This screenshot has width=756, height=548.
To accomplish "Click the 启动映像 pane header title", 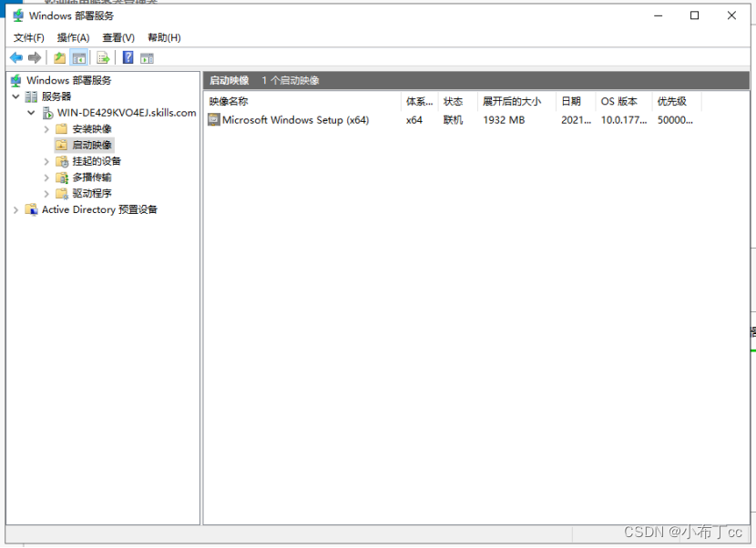I will coord(229,80).
